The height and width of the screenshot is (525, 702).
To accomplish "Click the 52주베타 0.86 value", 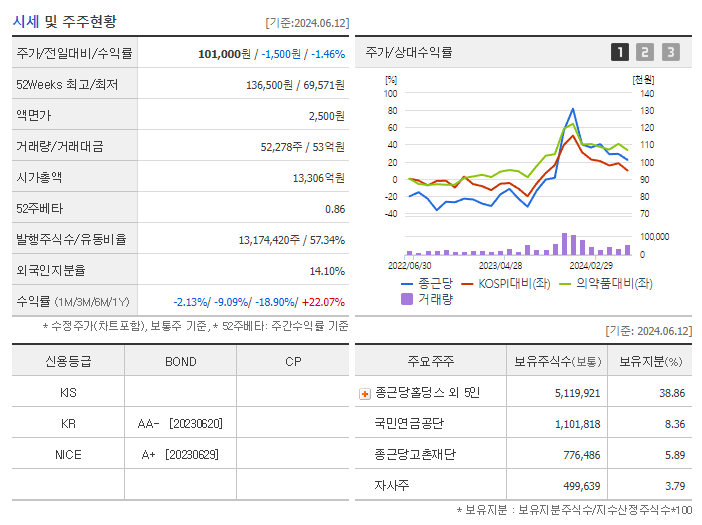I will click(x=335, y=209).
